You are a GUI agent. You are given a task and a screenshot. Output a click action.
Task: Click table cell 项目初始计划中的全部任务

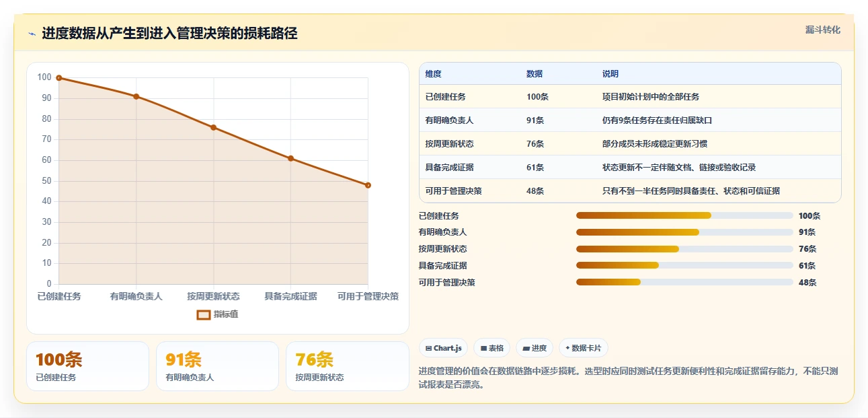pyautogui.click(x=651, y=97)
